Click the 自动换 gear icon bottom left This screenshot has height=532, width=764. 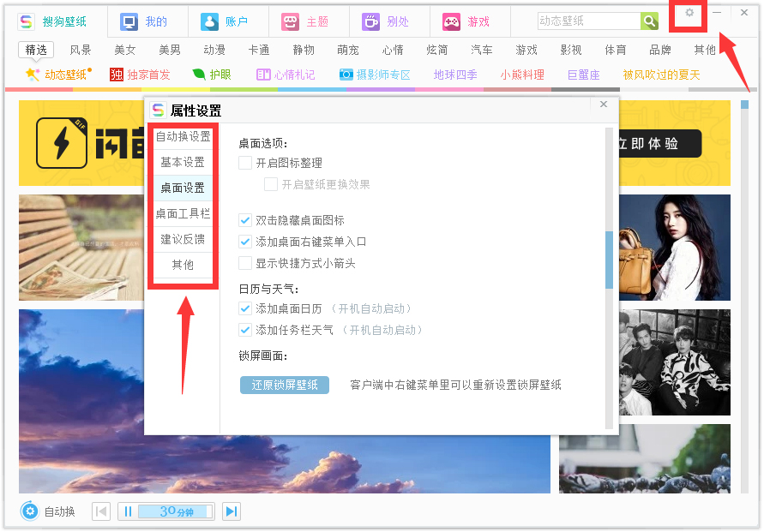pyautogui.click(x=29, y=511)
